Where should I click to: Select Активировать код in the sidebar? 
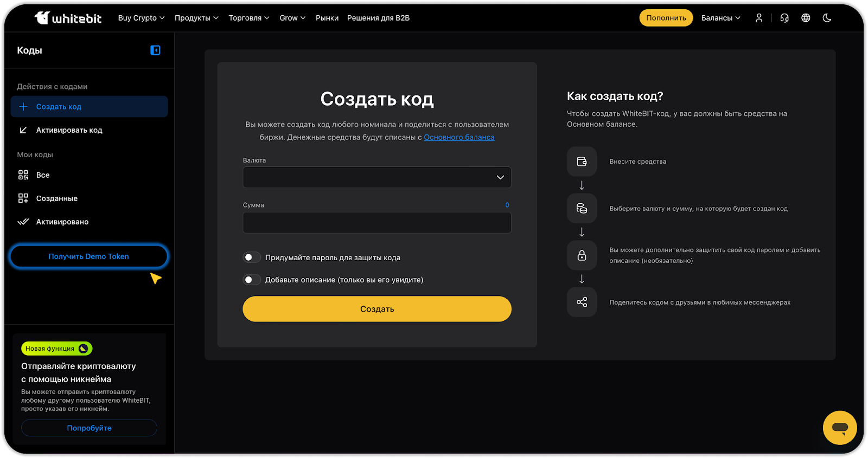tap(69, 130)
